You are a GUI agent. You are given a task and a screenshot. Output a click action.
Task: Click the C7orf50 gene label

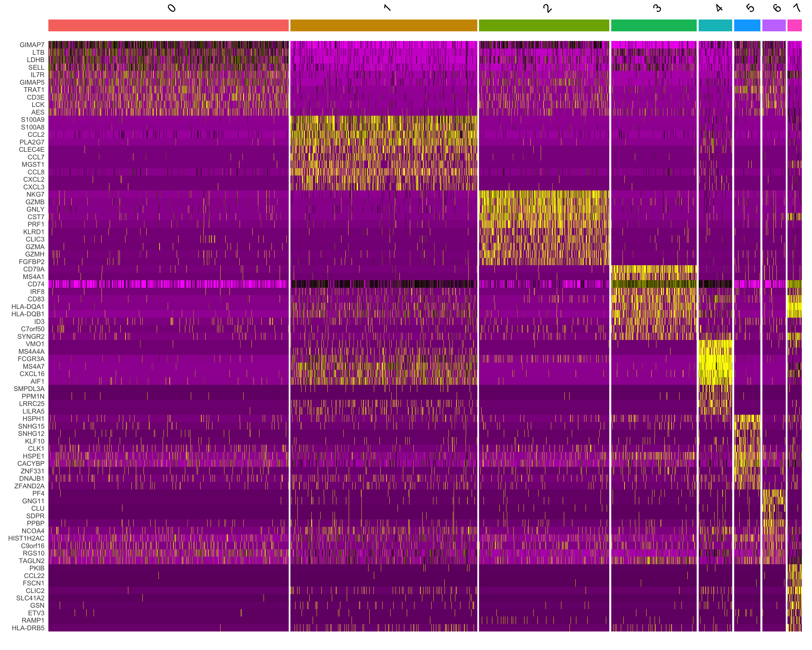pyautogui.click(x=33, y=329)
